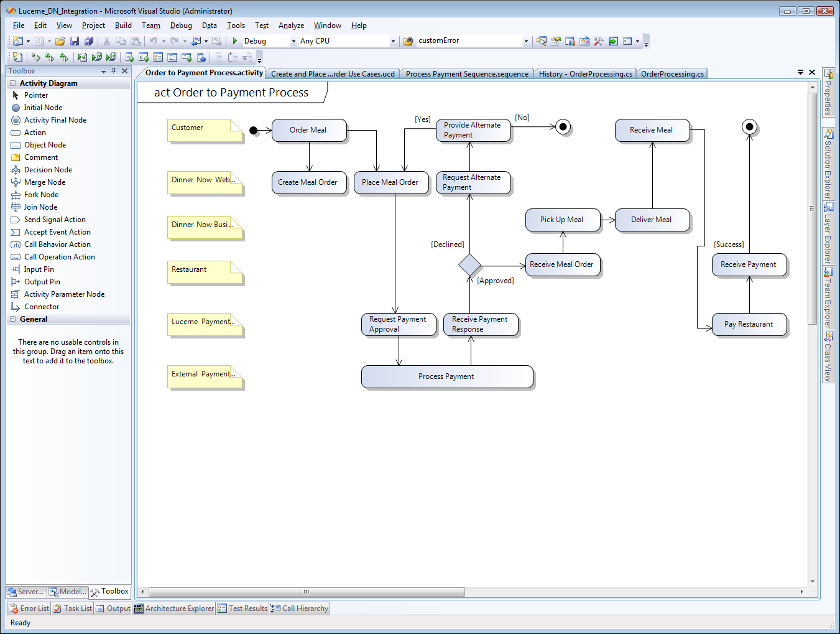Click the Open File folder icon
This screenshot has height=634, width=840.
coord(60,41)
